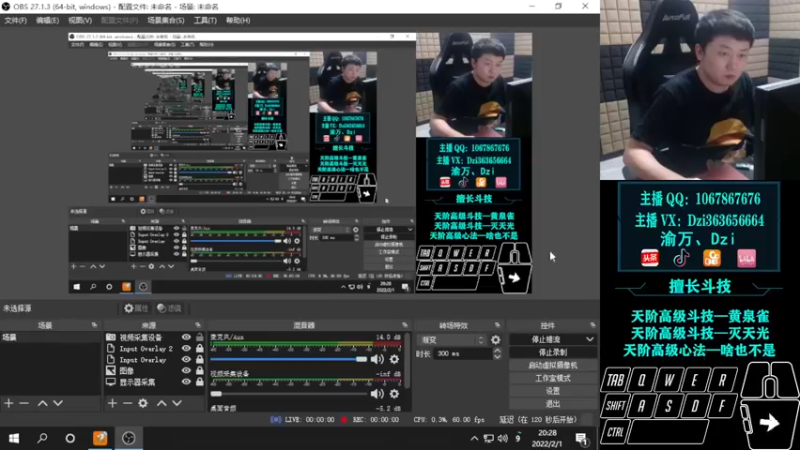The width and height of the screenshot is (800, 450).
Task: Open the 渐变 transition dropdown
Action: tap(452, 340)
